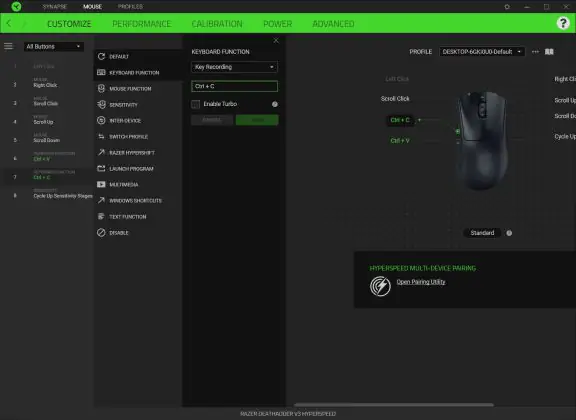Viewport: 576px width, 420px height.
Task: Choose the Multimedia icon
Action: pyautogui.click(x=101, y=184)
